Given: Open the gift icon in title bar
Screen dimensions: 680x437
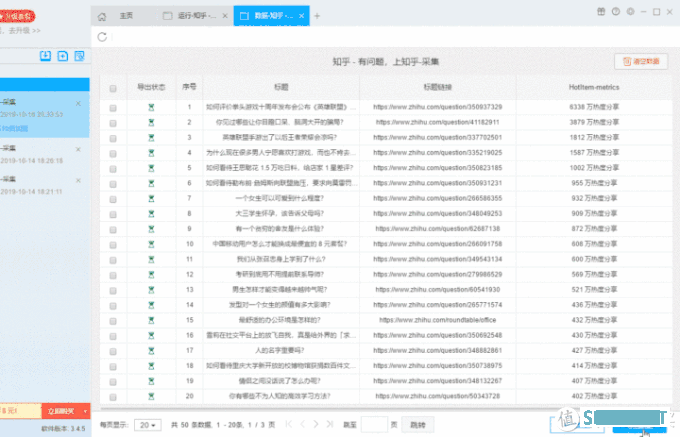Looking at the screenshot, I should click(601, 11).
